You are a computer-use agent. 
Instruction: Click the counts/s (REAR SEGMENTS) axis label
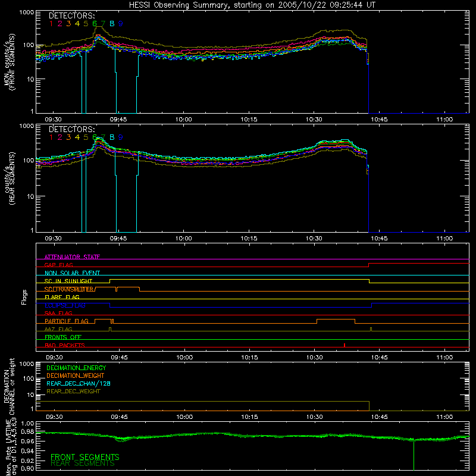[x=9, y=178]
